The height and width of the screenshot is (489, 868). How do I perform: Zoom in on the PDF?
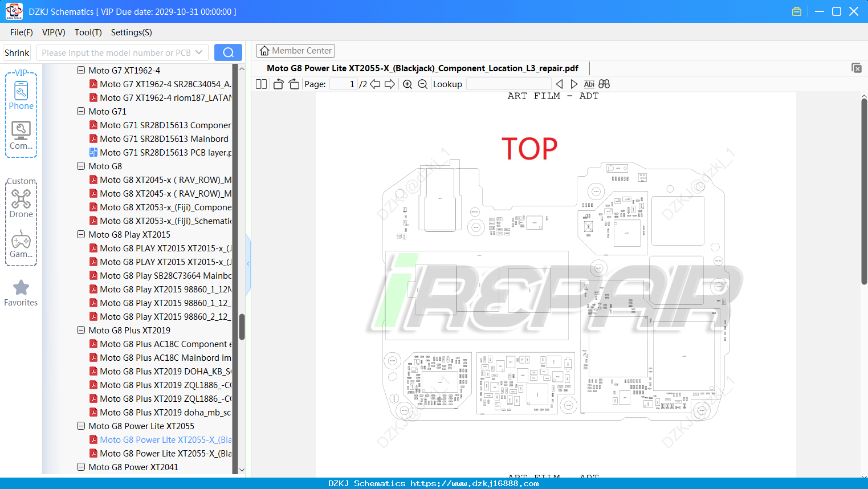(407, 84)
